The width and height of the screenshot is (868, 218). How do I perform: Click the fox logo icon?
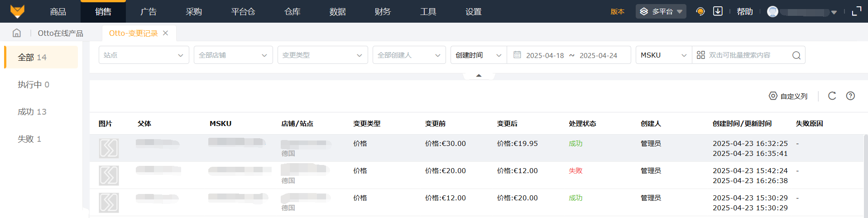click(17, 11)
